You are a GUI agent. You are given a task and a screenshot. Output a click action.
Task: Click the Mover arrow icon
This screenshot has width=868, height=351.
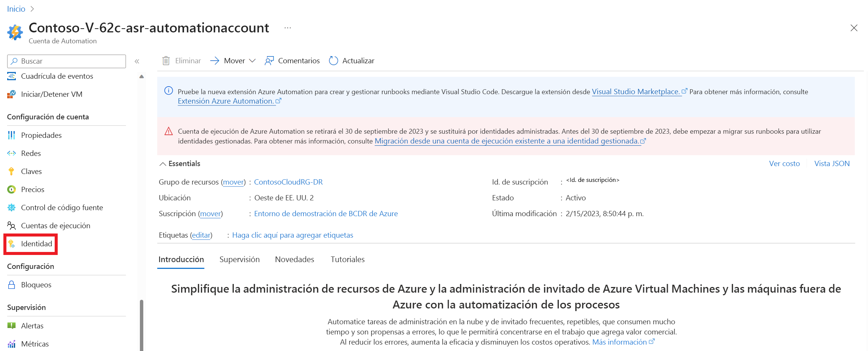click(x=215, y=61)
